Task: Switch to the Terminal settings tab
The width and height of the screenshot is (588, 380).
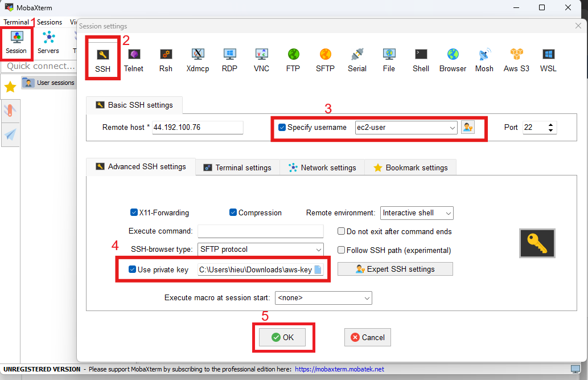Action: pos(238,167)
